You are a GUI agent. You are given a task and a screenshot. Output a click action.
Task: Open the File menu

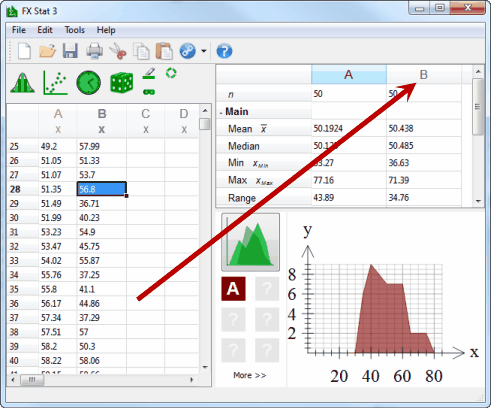pyautogui.click(x=19, y=30)
